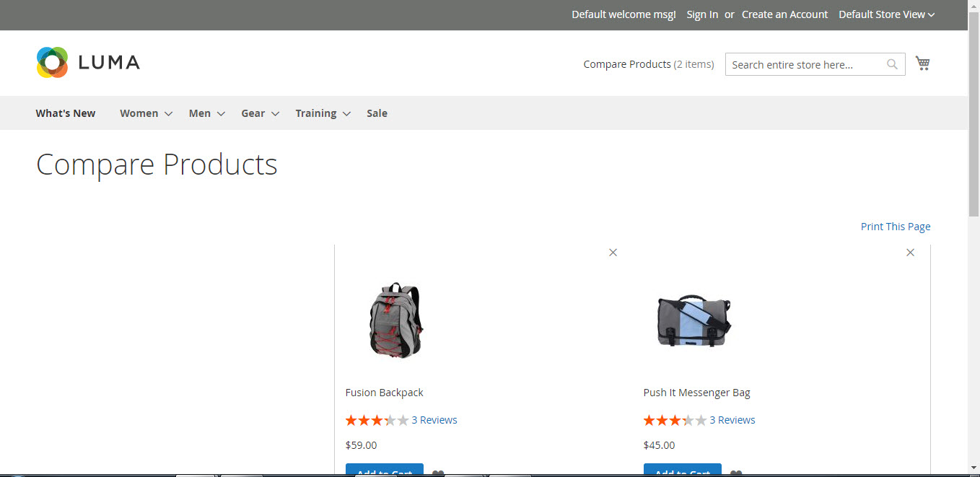980x477 pixels.
Task: Click the Sign In link
Action: pos(701,14)
